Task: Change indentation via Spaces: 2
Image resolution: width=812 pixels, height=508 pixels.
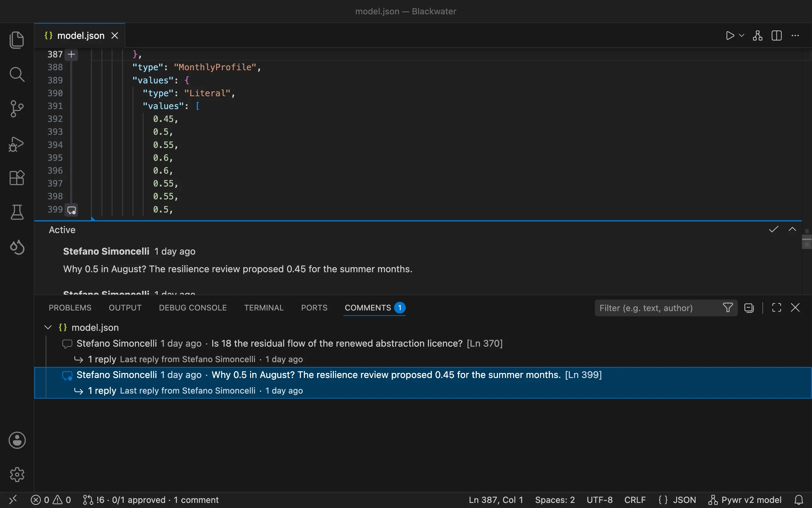Action: pos(555,500)
